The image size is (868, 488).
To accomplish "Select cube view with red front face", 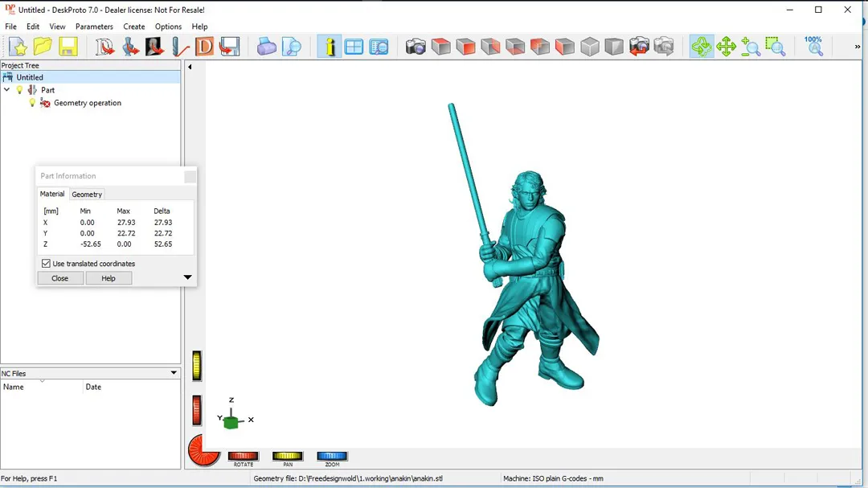I will click(x=465, y=47).
